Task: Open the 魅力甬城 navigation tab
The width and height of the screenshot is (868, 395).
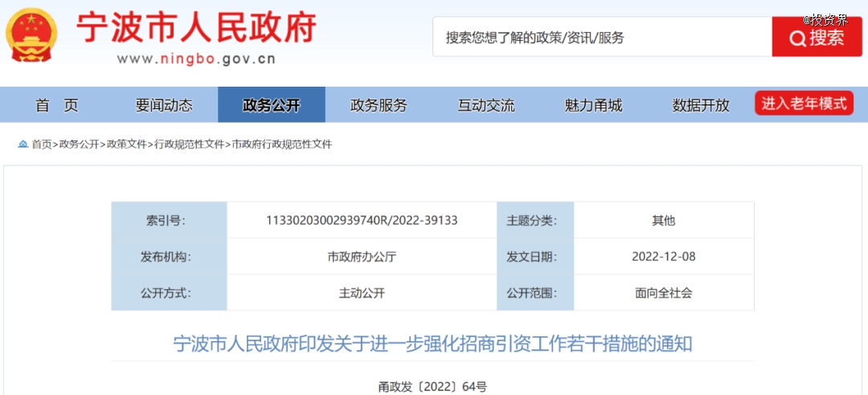Action: 593,105
